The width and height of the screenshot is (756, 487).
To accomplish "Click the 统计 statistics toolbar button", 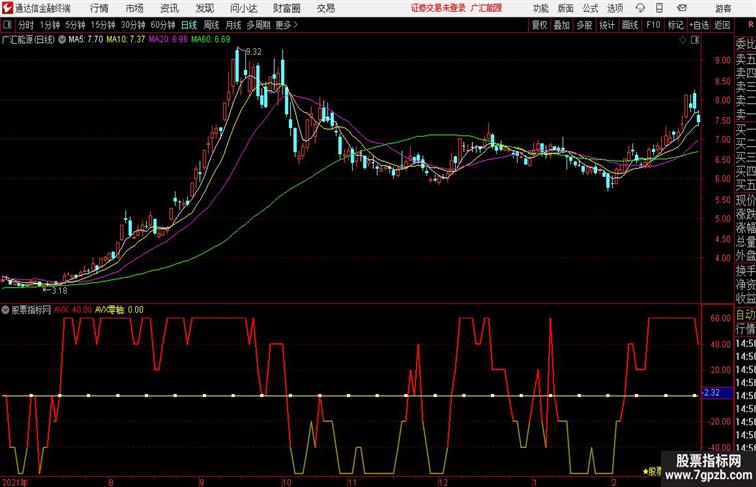I will [x=607, y=25].
